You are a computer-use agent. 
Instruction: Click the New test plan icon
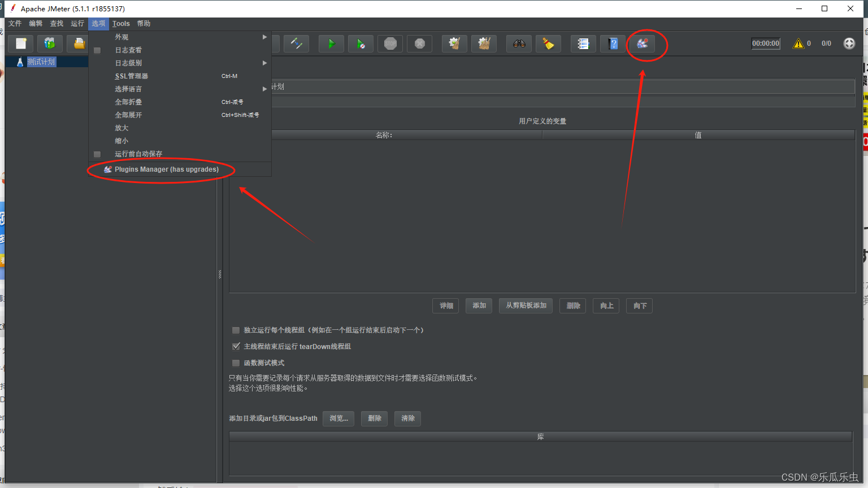pyautogui.click(x=21, y=43)
